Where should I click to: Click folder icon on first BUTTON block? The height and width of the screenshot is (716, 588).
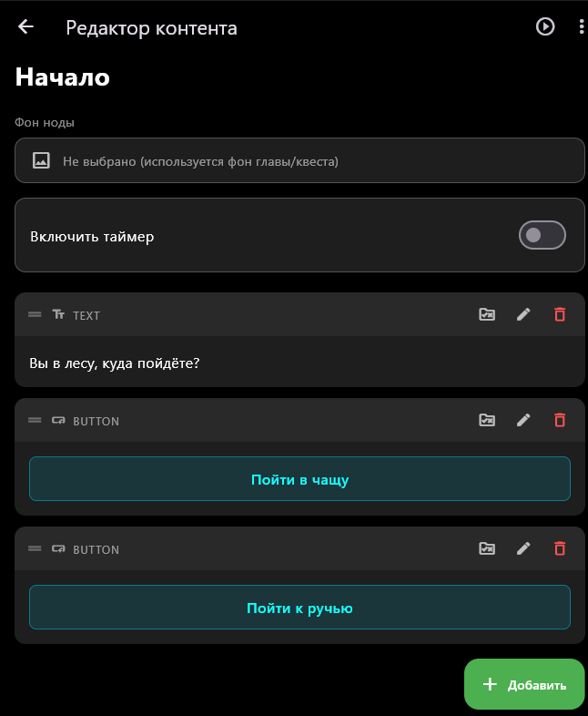click(x=487, y=420)
